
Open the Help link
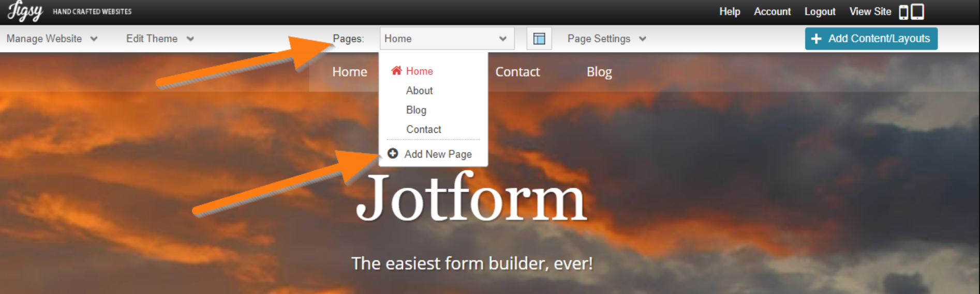[x=730, y=11]
